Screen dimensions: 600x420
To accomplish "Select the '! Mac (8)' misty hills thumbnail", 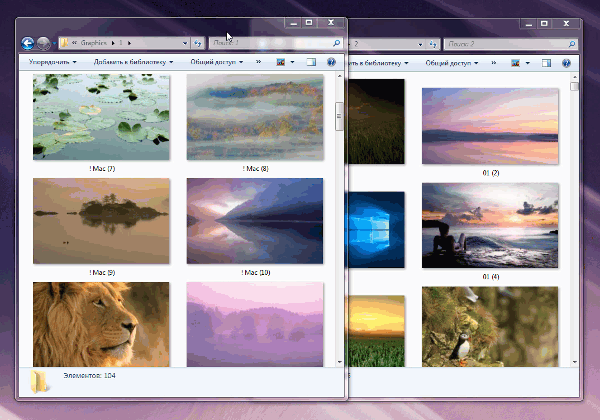I will coord(255,117).
